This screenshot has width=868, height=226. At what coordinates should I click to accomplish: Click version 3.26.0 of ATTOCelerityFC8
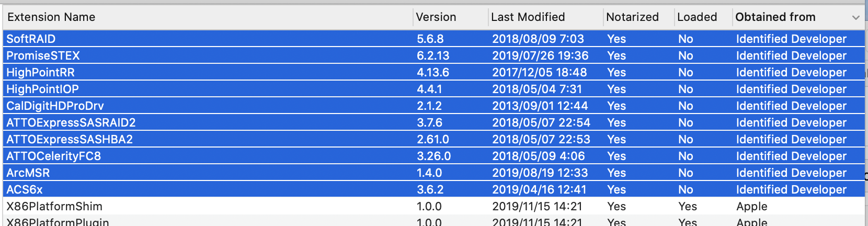[x=434, y=156]
